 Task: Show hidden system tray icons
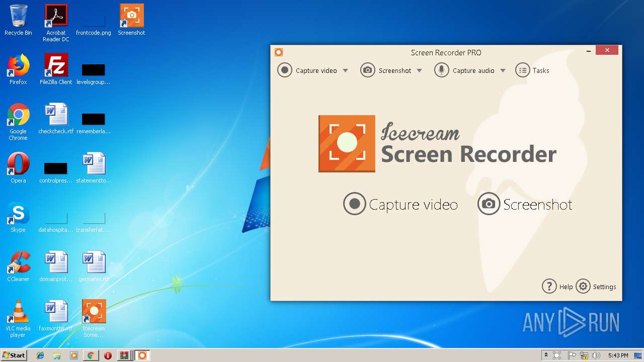[546, 355]
